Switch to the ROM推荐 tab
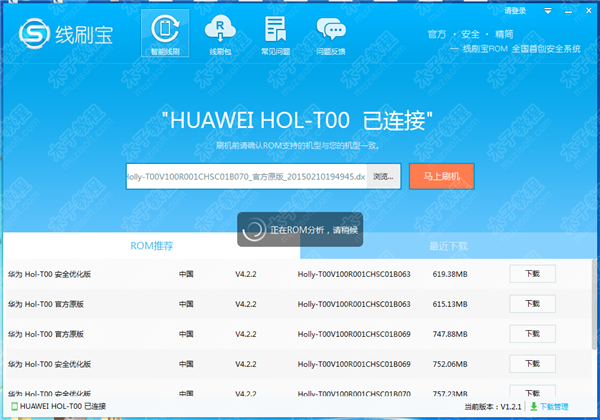This screenshot has height=420, width=600. coord(152,246)
